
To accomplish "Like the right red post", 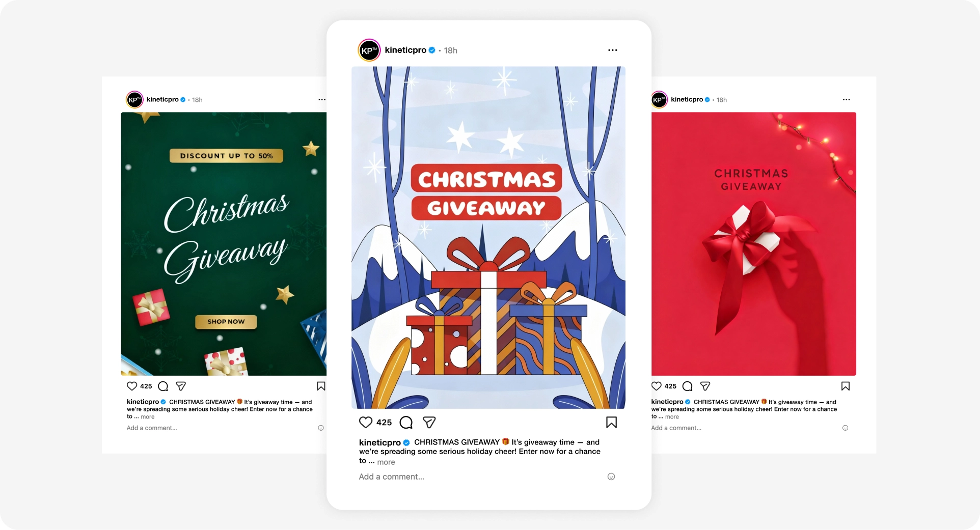I will [x=657, y=386].
